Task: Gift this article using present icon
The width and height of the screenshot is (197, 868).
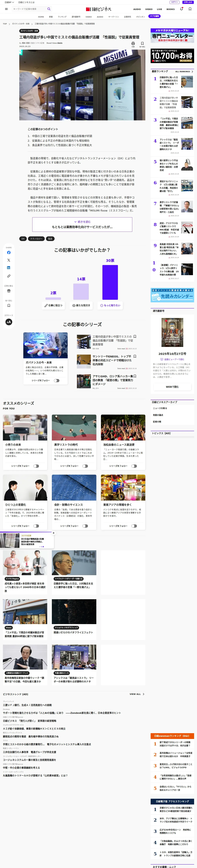Action: [9, 291]
